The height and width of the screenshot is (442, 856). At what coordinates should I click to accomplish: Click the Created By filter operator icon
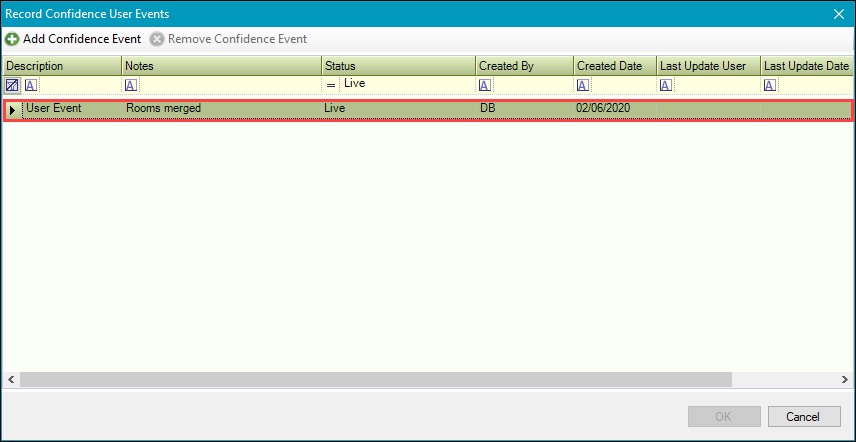485,86
